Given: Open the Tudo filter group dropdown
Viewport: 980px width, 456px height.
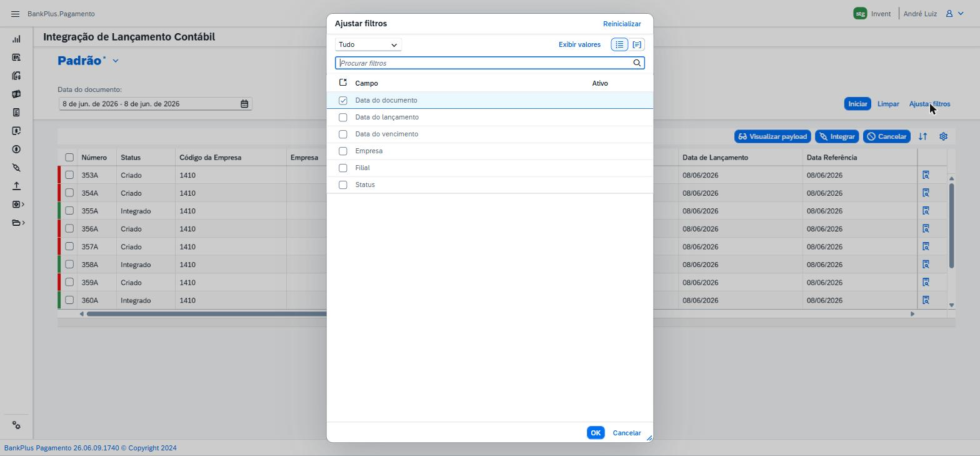Looking at the screenshot, I should [x=368, y=44].
